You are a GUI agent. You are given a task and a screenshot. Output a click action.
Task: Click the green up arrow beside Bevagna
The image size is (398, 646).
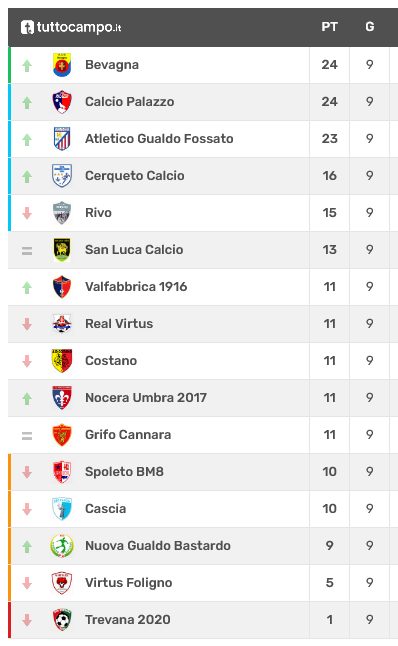[x=27, y=66]
